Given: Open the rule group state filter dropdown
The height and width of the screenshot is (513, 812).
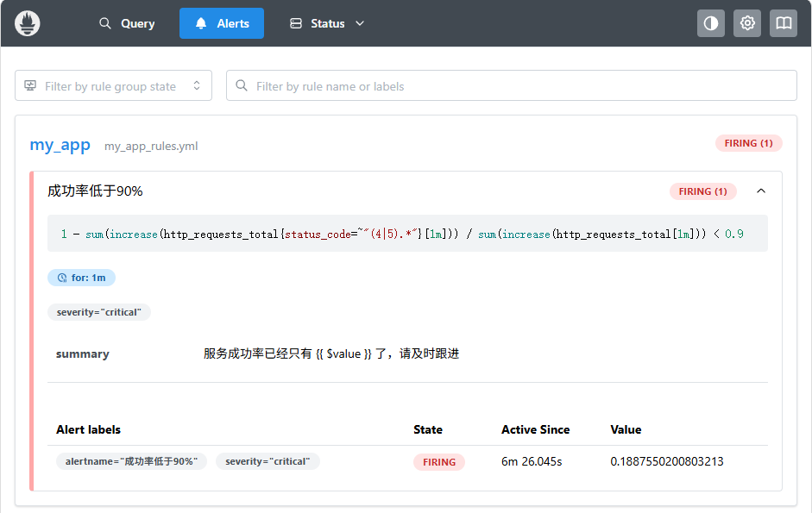Looking at the screenshot, I should 113,85.
